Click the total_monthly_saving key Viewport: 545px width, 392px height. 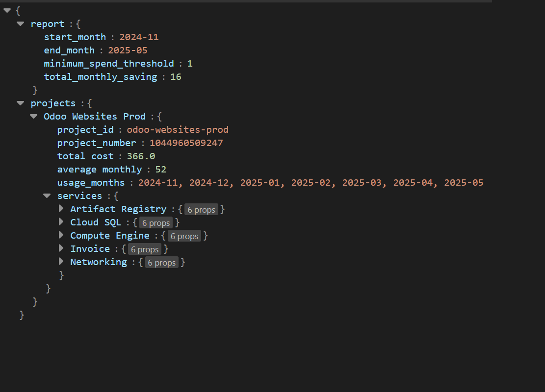coord(100,77)
